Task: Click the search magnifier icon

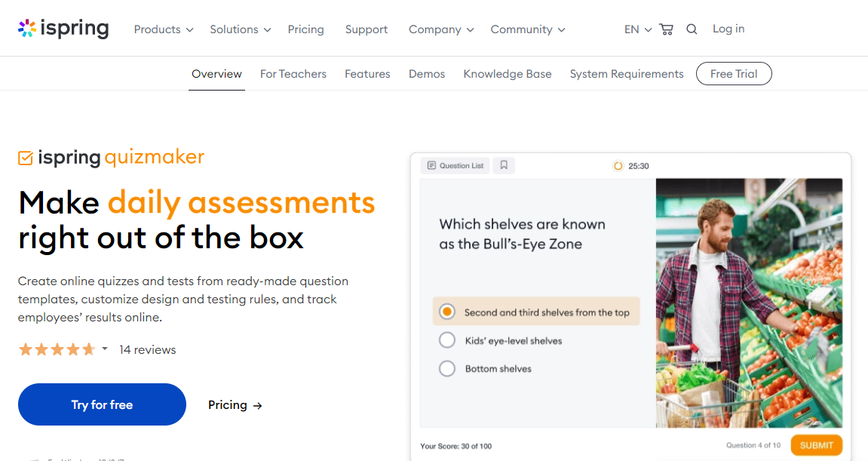Action: tap(692, 29)
